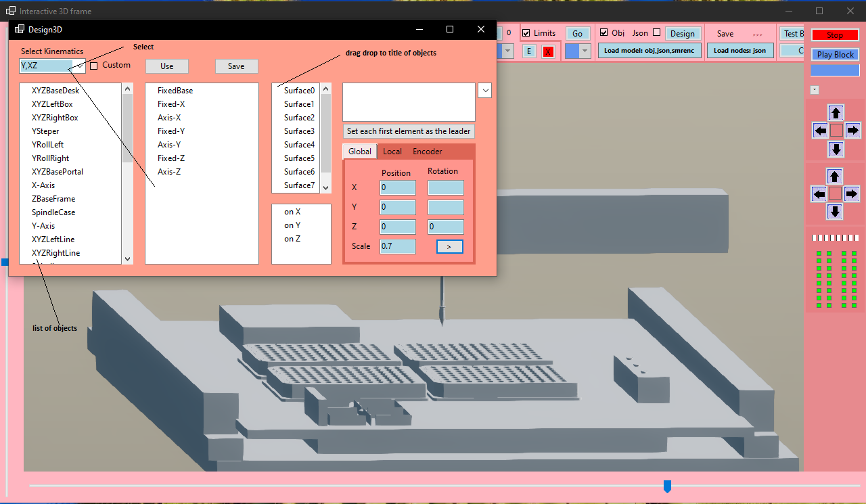Select Fixed-Z in the kinematics list
The height and width of the screenshot is (504, 866).
pyautogui.click(x=171, y=158)
